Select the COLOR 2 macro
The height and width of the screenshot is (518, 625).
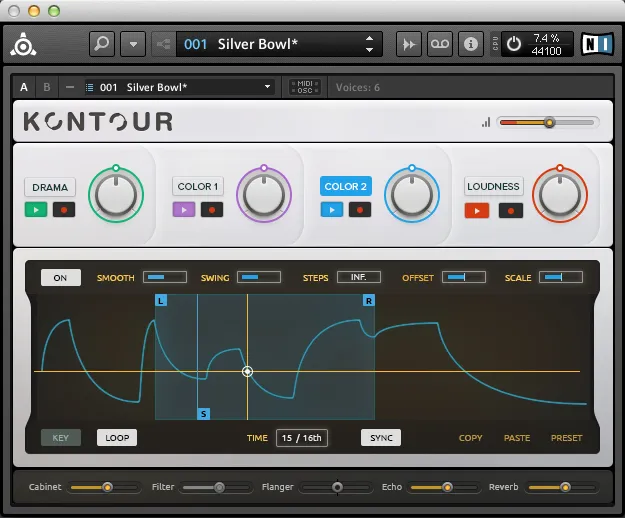coord(346,186)
